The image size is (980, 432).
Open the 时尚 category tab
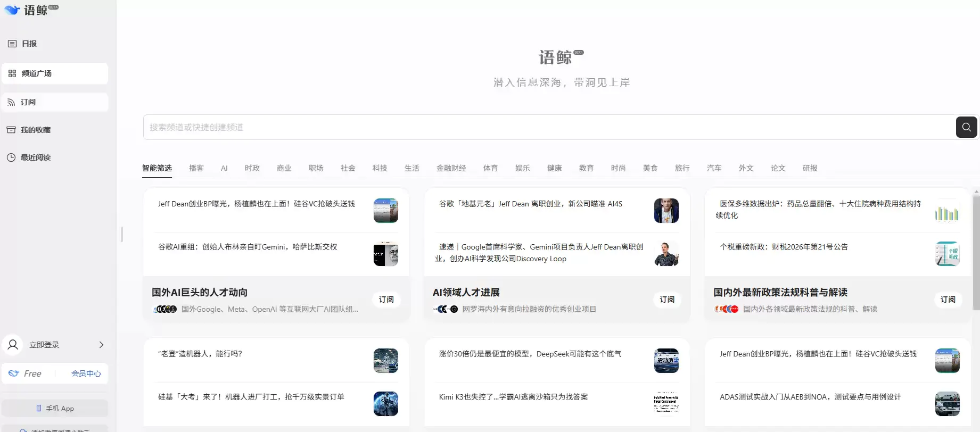point(619,168)
